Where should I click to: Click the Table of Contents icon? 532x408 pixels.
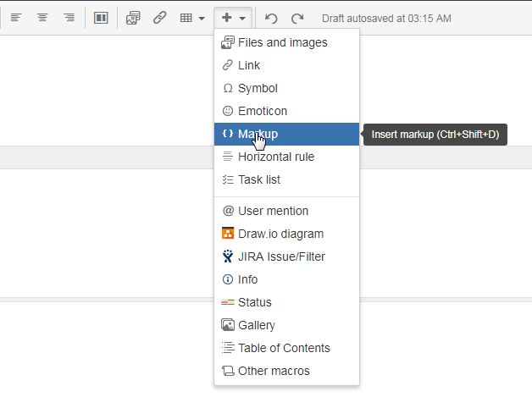coord(228,348)
